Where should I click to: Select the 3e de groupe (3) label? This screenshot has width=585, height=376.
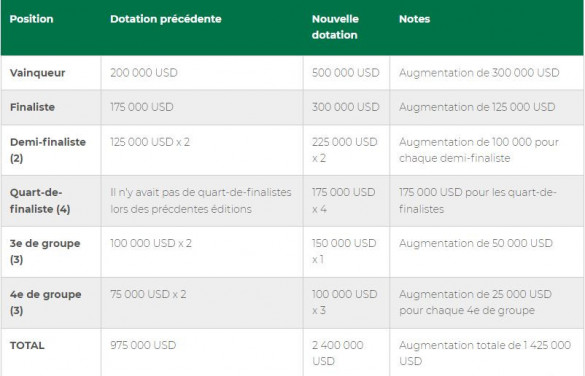pyautogui.click(x=45, y=251)
